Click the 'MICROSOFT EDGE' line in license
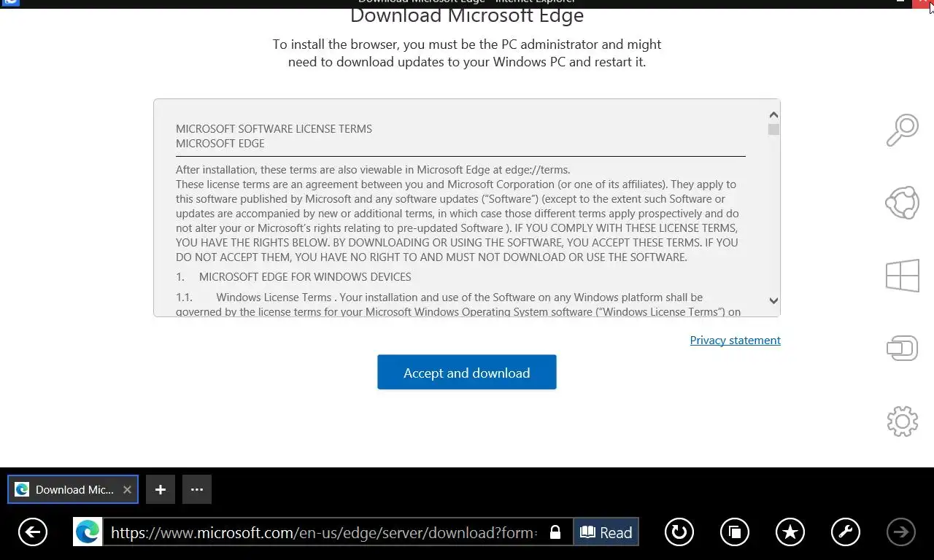The image size is (934, 560). [220, 144]
